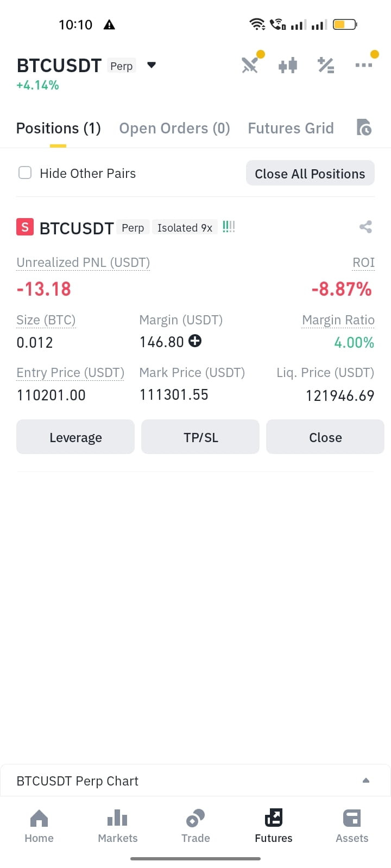Switch to the Open Orders (0) tab

pyautogui.click(x=174, y=129)
